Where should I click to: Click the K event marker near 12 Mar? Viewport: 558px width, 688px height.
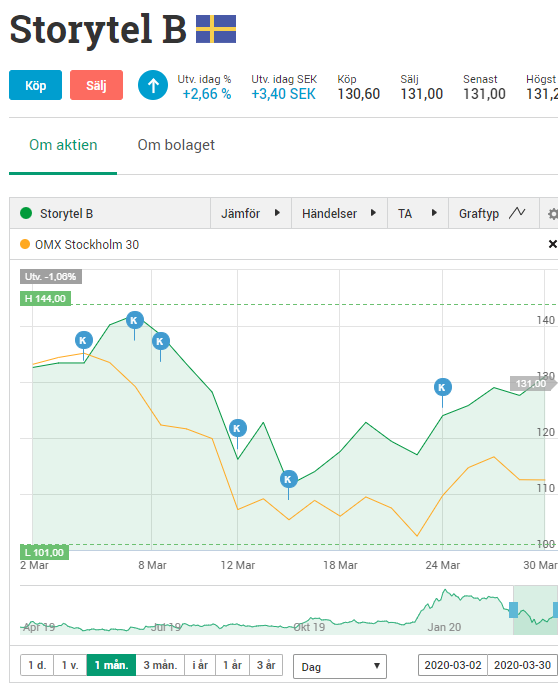point(238,428)
